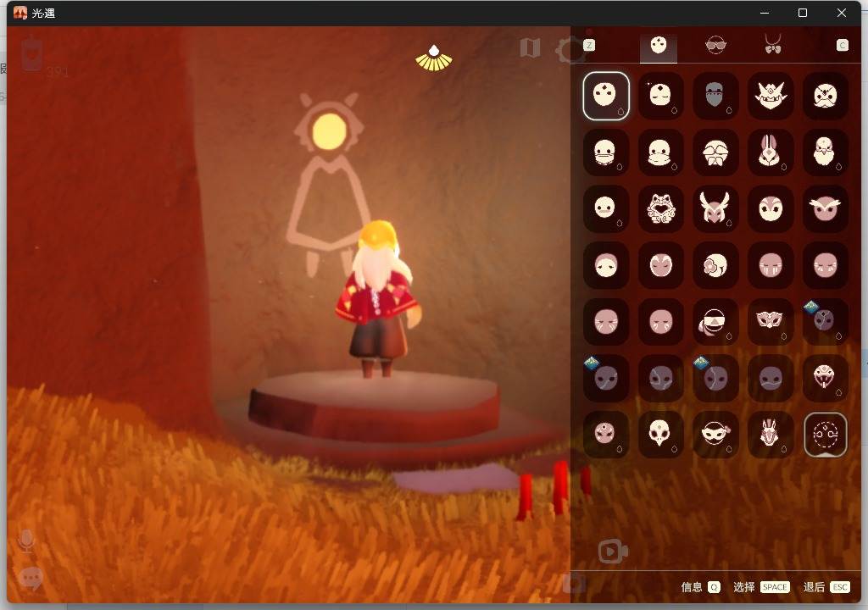Take a screenshot with camera icon

click(x=574, y=583)
